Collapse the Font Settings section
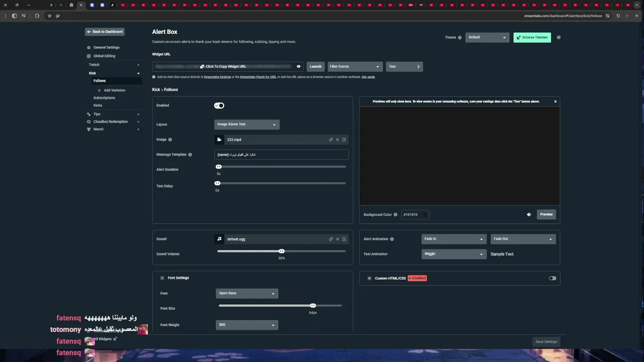The width and height of the screenshot is (644, 362). [x=162, y=278]
